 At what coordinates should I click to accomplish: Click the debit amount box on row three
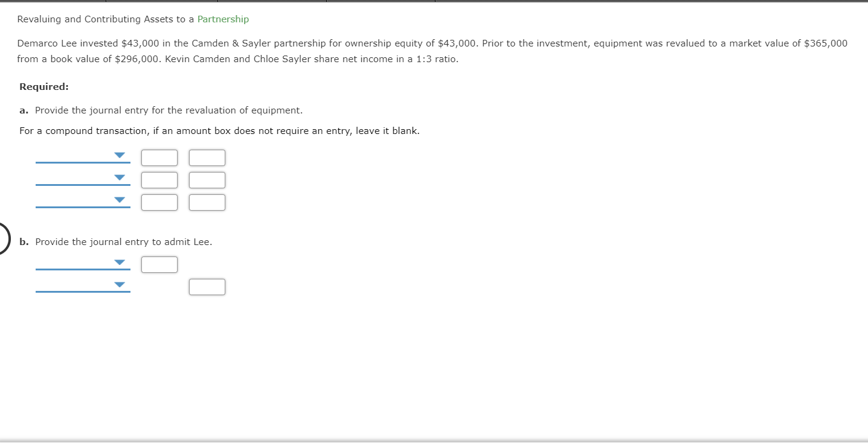159,202
